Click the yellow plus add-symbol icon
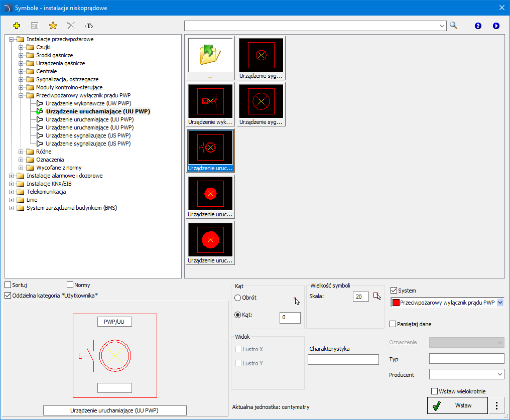The width and height of the screenshot is (510, 420). point(17,26)
